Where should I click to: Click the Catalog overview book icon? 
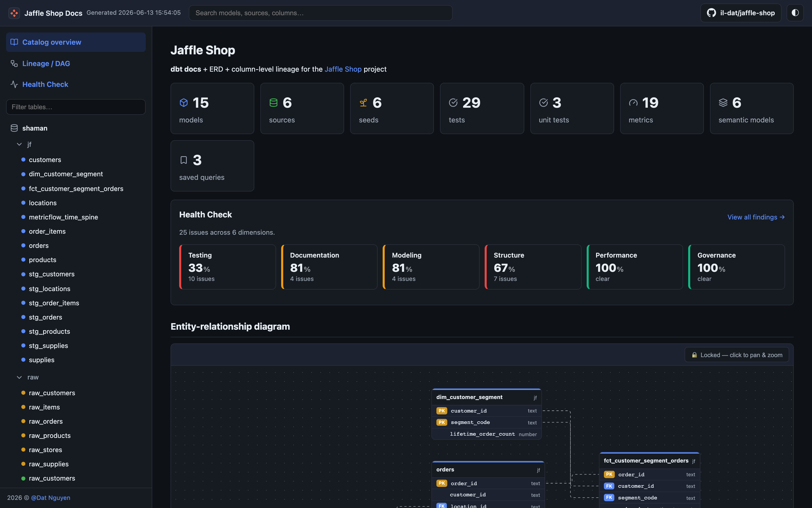[x=14, y=42]
